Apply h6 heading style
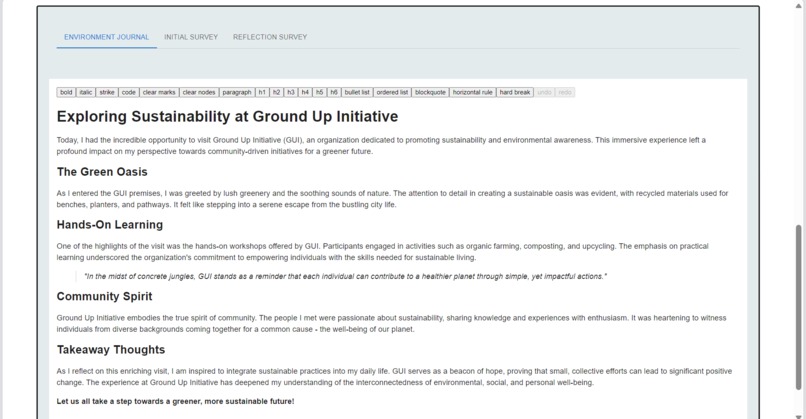The height and width of the screenshot is (419, 806). click(x=334, y=93)
